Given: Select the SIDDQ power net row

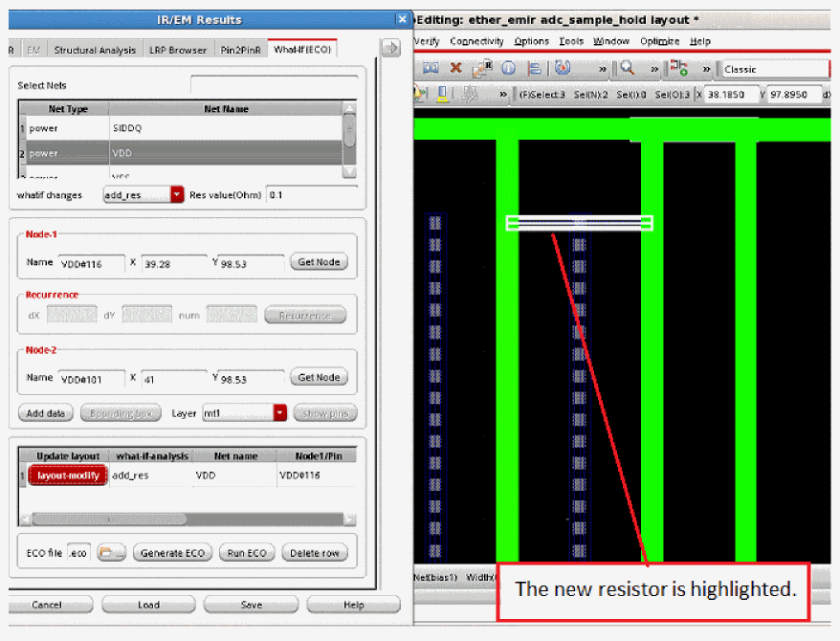Looking at the screenshot, I should 182,127.
